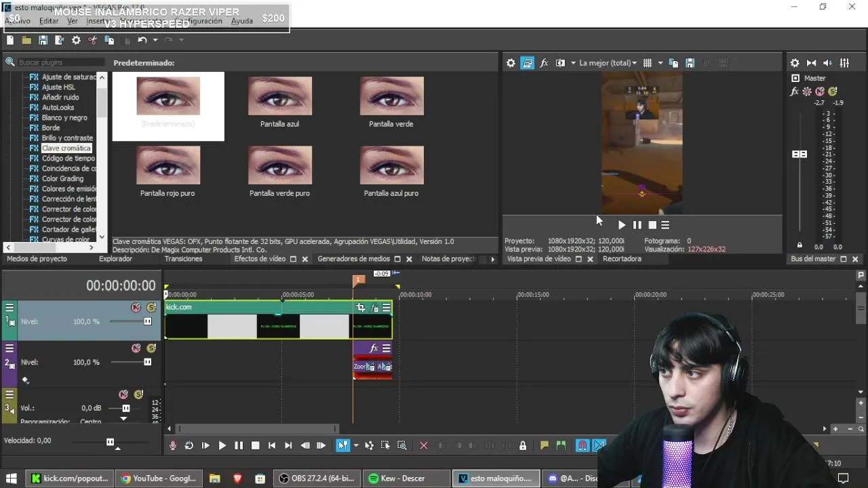Insert a region with the green flag icon
The width and height of the screenshot is (868, 488).
coord(561,445)
